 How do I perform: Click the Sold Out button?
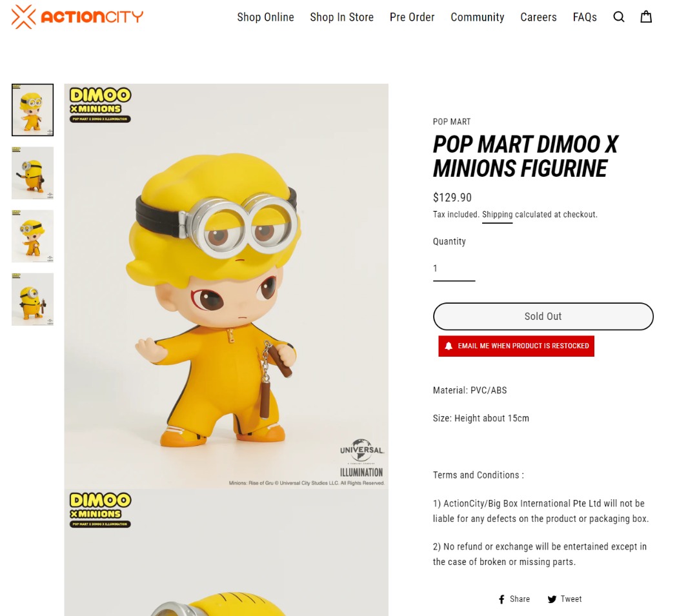click(543, 316)
